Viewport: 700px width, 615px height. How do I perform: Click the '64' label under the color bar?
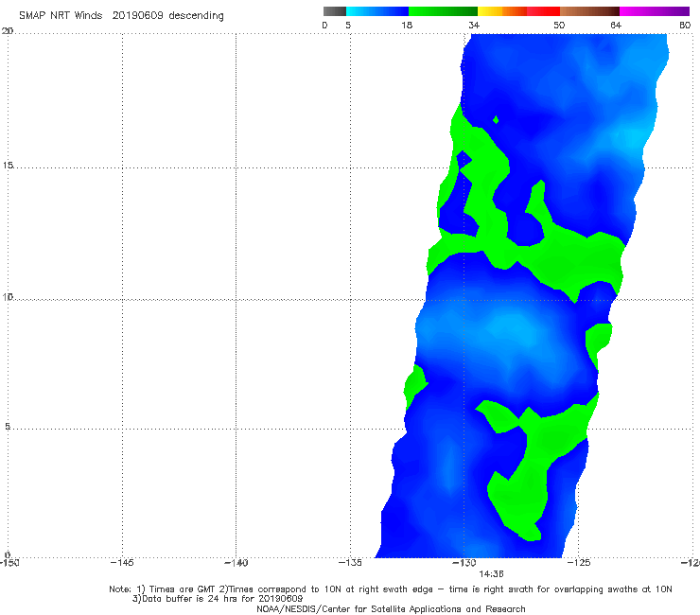tap(616, 26)
